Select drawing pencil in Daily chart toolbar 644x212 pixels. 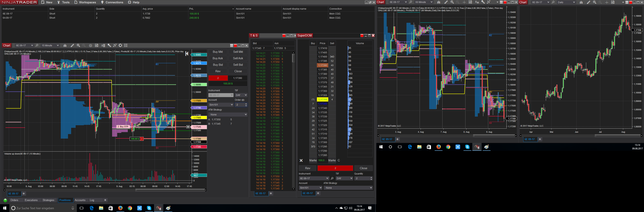coord(589,2)
